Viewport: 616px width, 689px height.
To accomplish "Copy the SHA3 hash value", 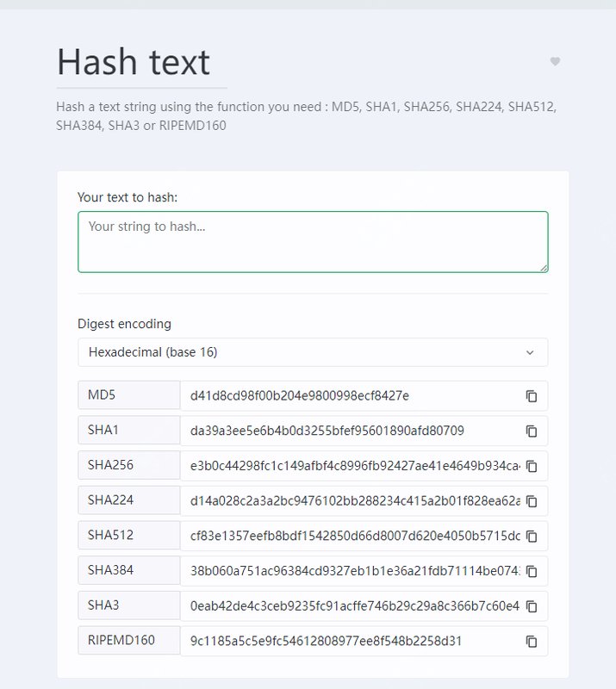I will point(532,605).
